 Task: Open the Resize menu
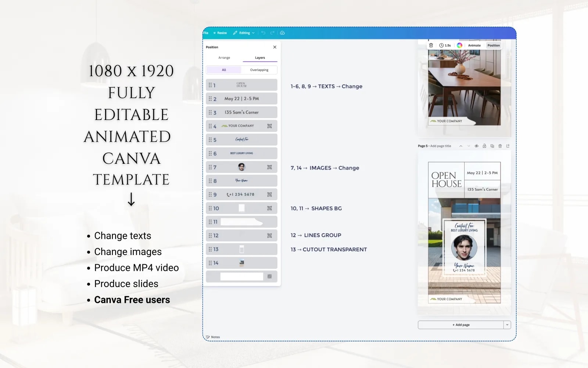[x=220, y=33]
